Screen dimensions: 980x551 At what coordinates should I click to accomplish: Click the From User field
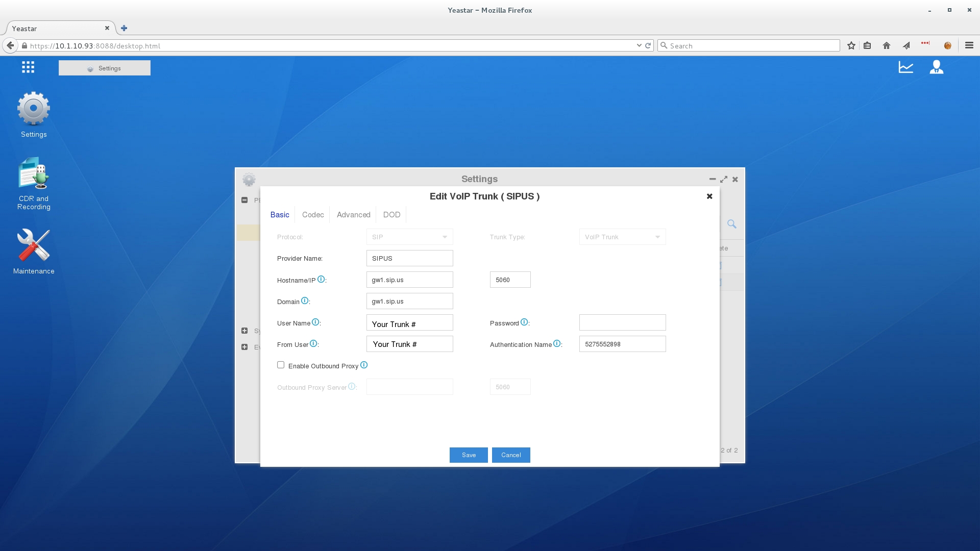409,344
